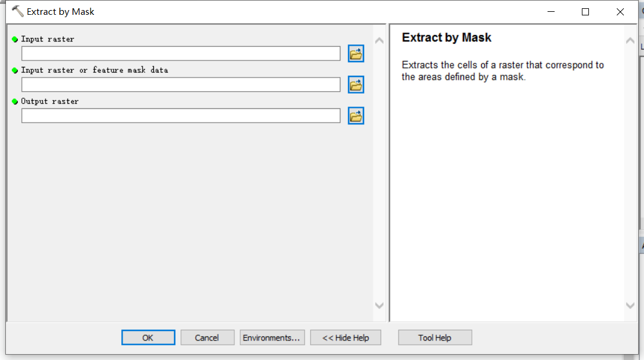Cancel the Extract by Mask dialog
This screenshot has height=360, width=644.
207,337
